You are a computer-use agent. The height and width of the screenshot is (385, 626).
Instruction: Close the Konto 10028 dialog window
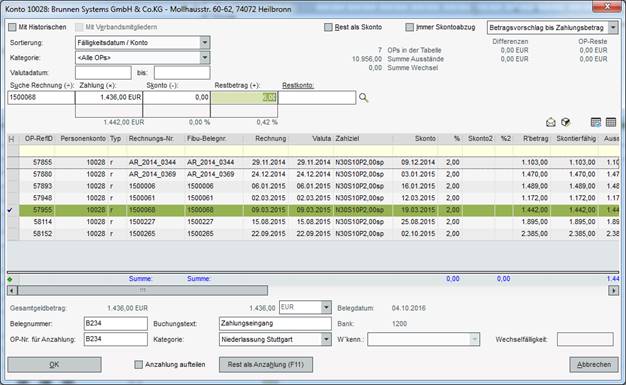(606, 6)
